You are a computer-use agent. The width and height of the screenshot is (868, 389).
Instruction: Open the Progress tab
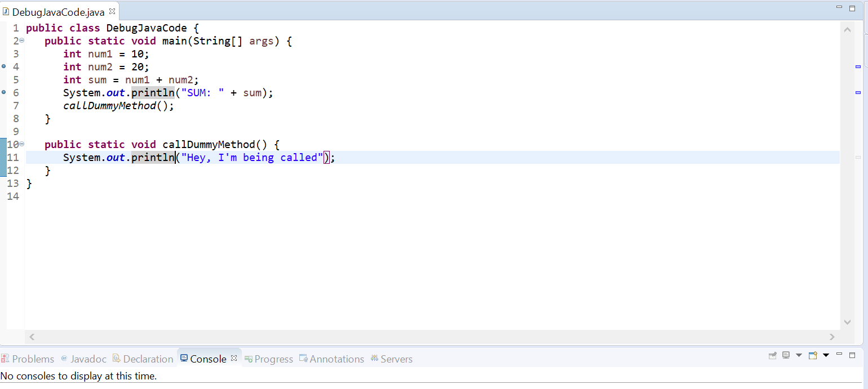[x=269, y=359]
